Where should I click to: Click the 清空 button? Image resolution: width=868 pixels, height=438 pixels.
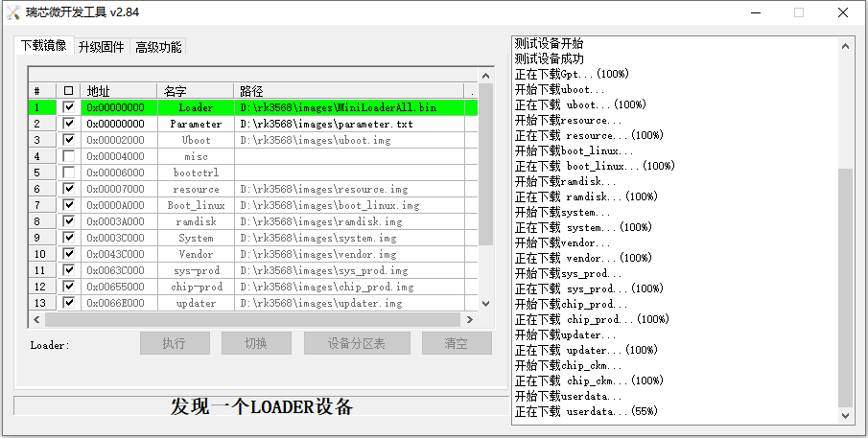(x=457, y=343)
